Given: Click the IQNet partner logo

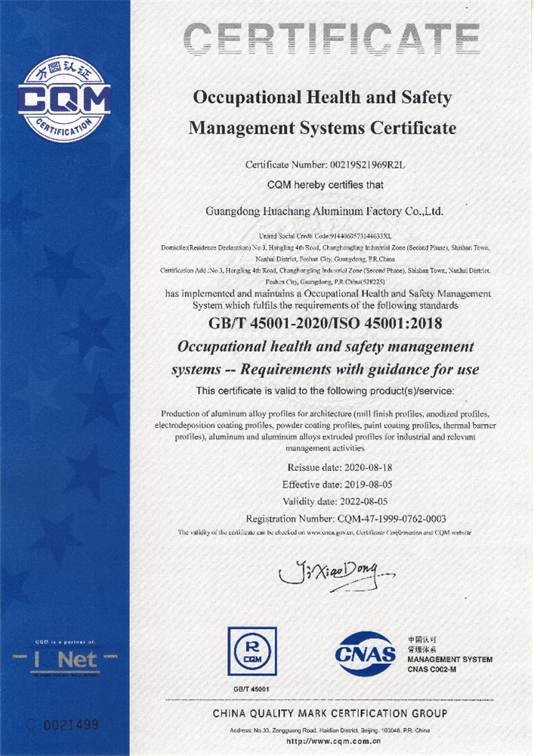Looking at the screenshot, I should [x=66, y=659].
